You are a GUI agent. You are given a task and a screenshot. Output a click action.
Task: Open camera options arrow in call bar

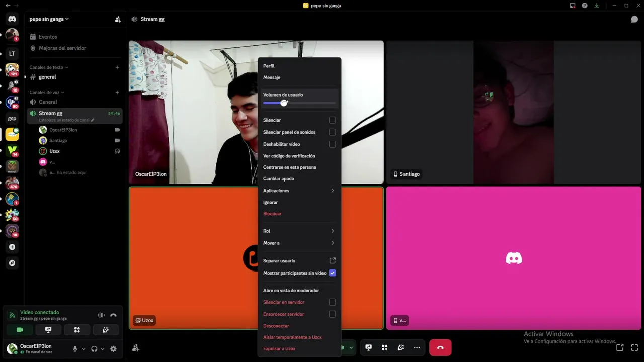[351, 347]
